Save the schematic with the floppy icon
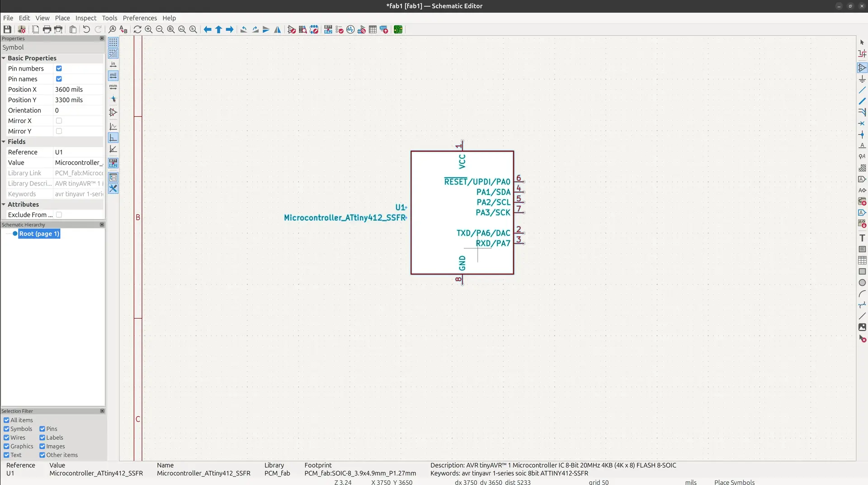This screenshot has height=485, width=868. [x=7, y=29]
